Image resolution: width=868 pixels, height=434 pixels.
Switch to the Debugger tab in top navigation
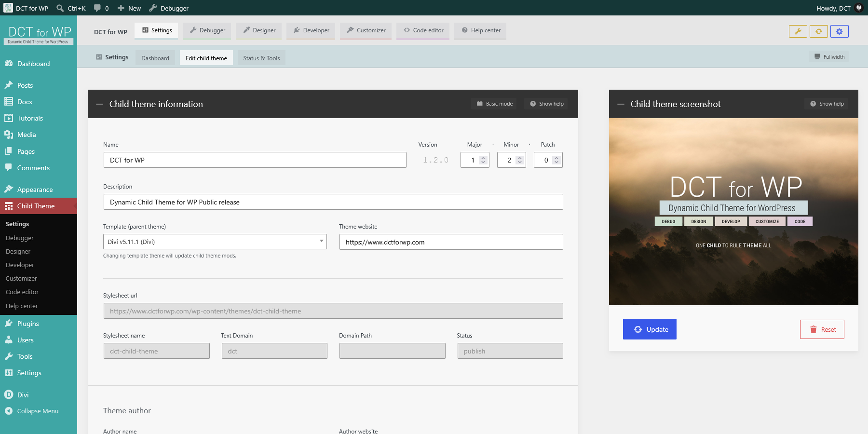coord(207,30)
